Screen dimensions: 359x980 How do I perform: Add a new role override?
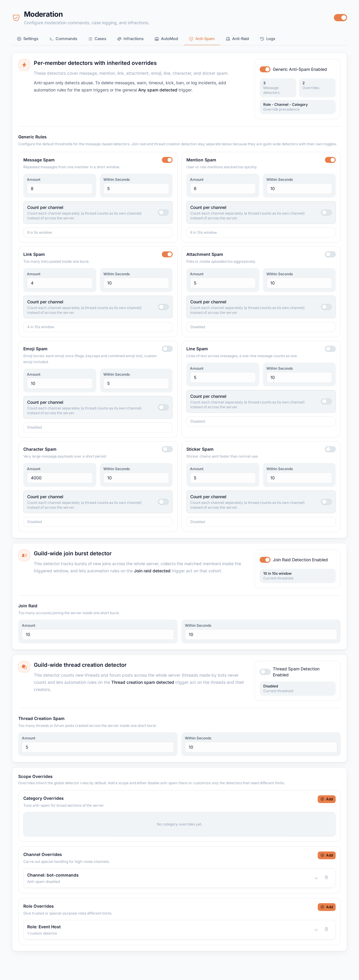327,907
